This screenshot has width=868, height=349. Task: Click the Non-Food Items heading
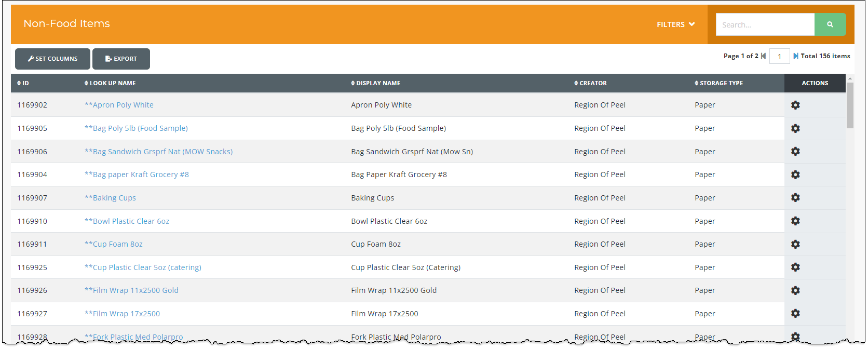(66, 23)
